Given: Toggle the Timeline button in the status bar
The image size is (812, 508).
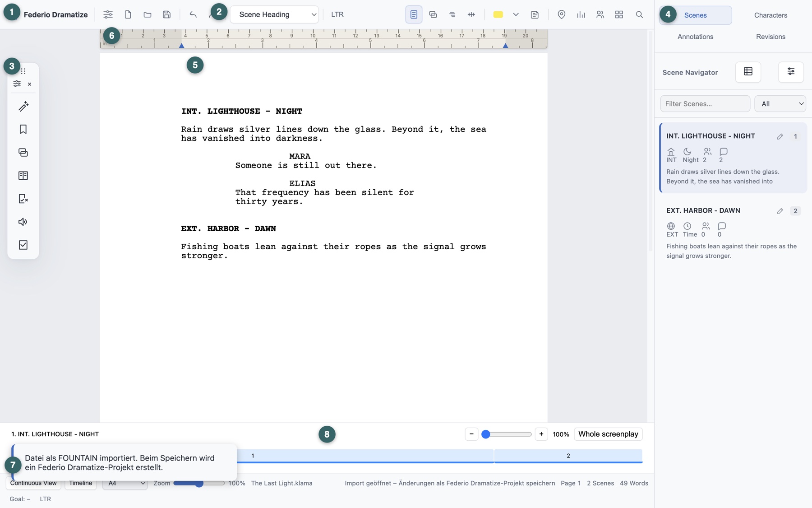Looking at the screenshot, I should pos(80,483).
